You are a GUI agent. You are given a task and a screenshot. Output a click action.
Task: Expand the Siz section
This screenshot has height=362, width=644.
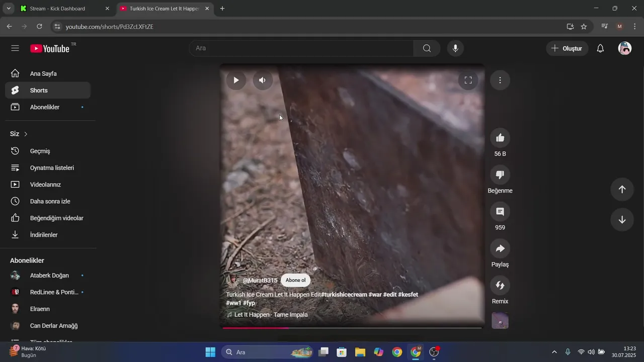click(x=19, y=134)
